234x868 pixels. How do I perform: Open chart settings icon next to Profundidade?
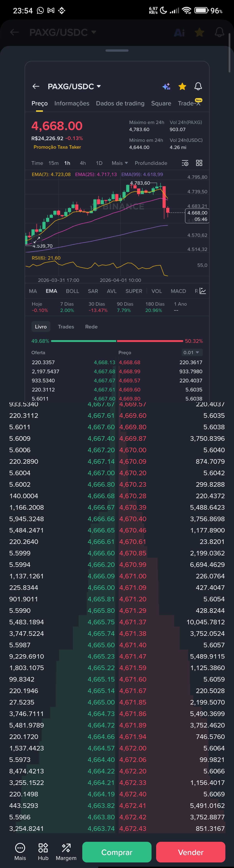pyautogui.click(x=185, y=163)
